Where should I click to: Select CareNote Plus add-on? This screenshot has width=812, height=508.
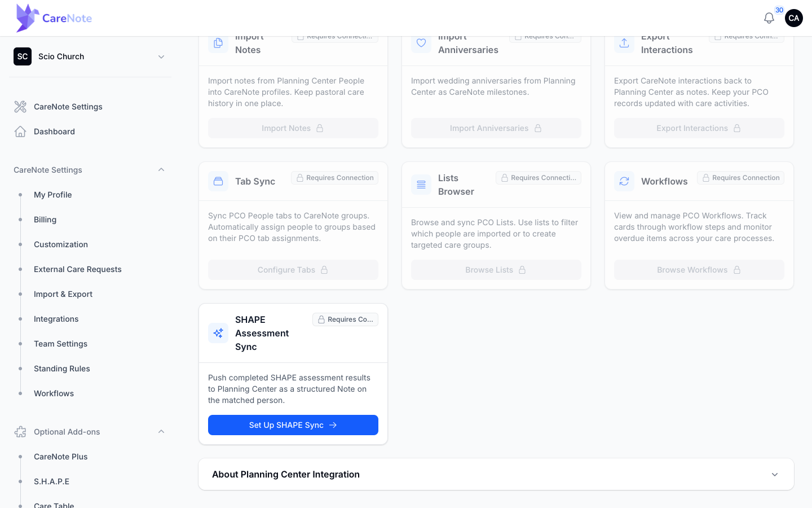click(61, 457)
